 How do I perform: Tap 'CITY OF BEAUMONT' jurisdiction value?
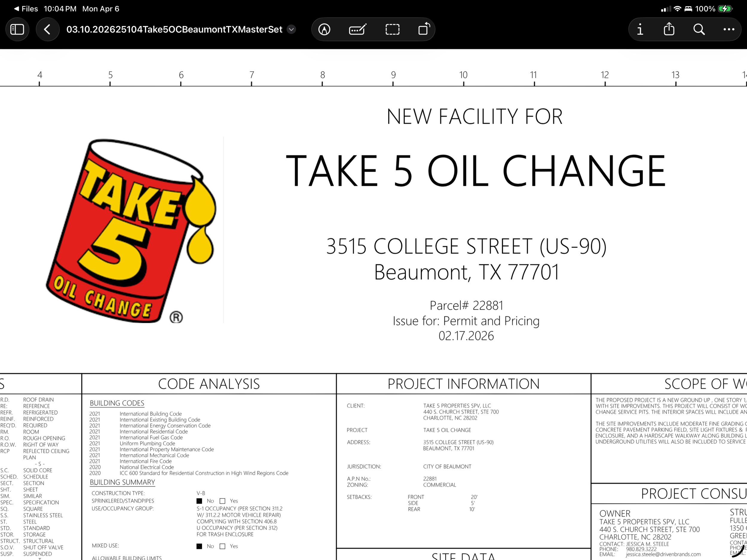click(x=447, y=467)
